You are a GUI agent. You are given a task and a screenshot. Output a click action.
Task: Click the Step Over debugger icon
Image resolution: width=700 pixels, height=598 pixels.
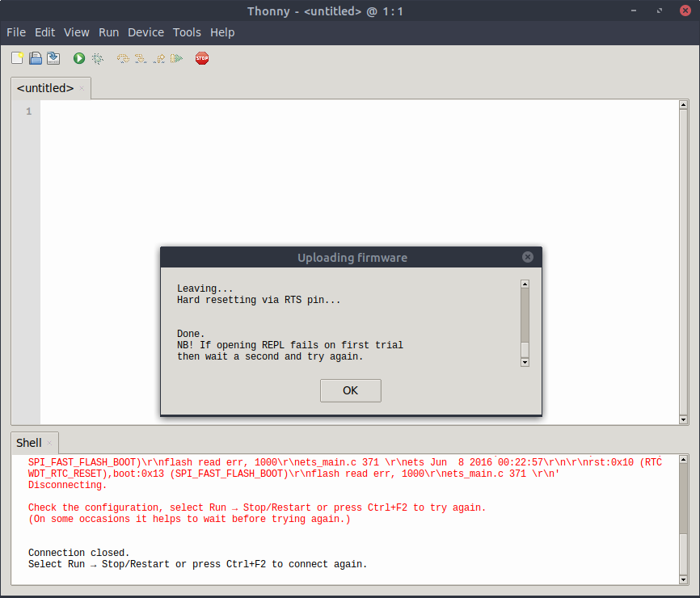pos(123,58)
